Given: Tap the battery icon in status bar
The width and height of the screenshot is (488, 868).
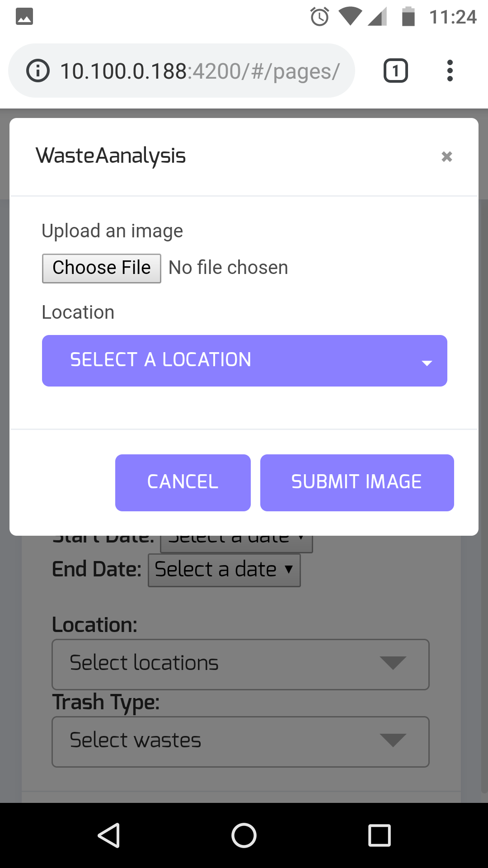Looking at the screenshot, I should [408, 17].
